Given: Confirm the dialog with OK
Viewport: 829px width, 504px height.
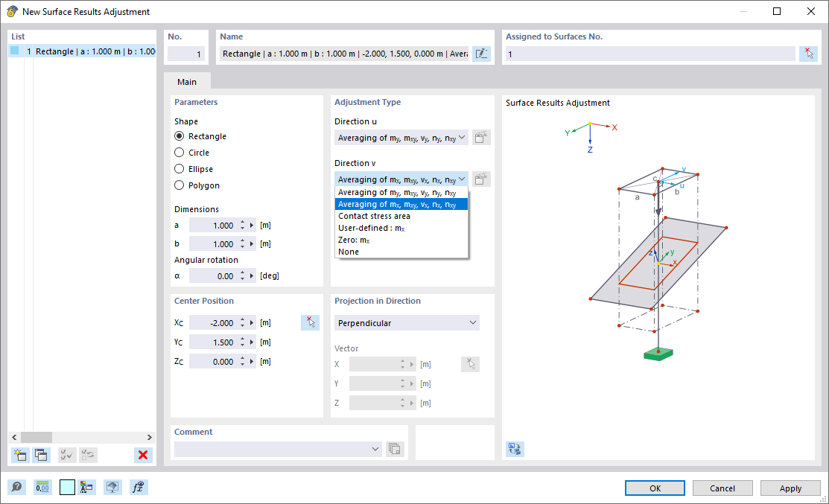Looking at the screenshot, I should coord(654,488).
